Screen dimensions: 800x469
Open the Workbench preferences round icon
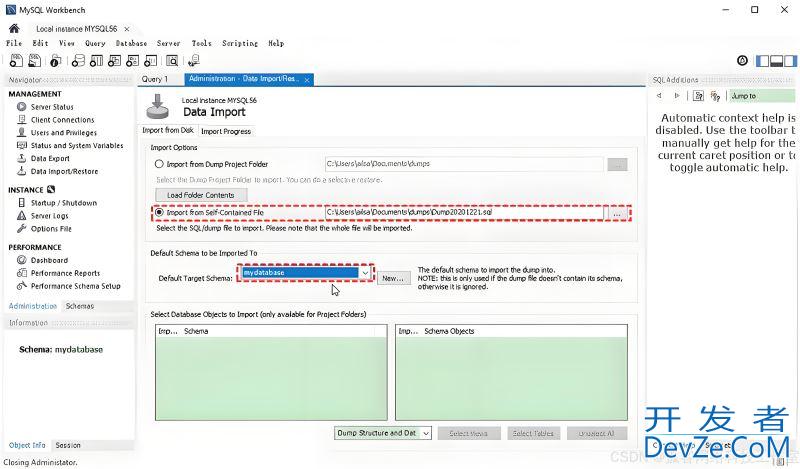pos(742,61)
